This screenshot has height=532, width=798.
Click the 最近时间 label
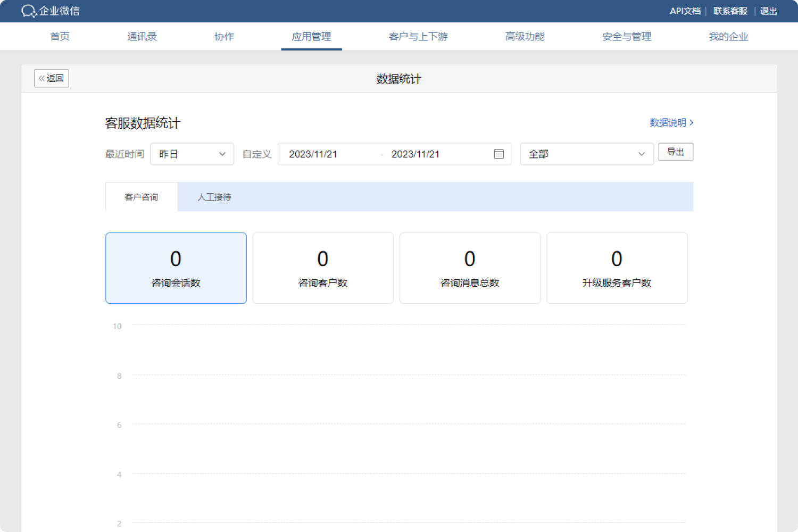click(x=124, y=154)
